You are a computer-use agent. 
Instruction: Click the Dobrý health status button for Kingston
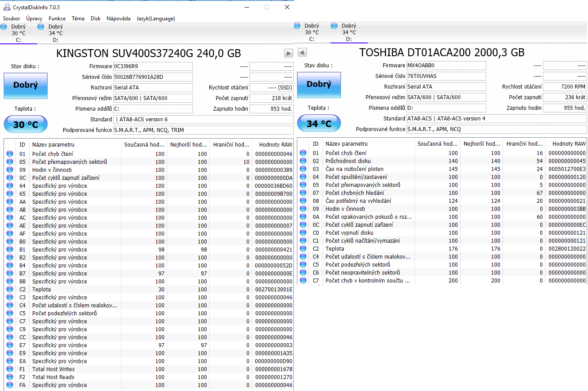[x=26, y=85]
